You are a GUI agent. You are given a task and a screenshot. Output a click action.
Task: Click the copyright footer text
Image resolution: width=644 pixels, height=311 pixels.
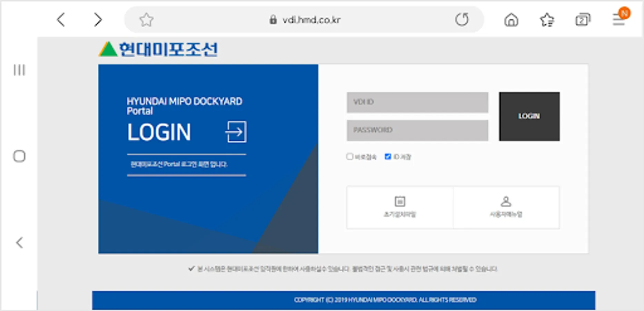coord(385,300)
